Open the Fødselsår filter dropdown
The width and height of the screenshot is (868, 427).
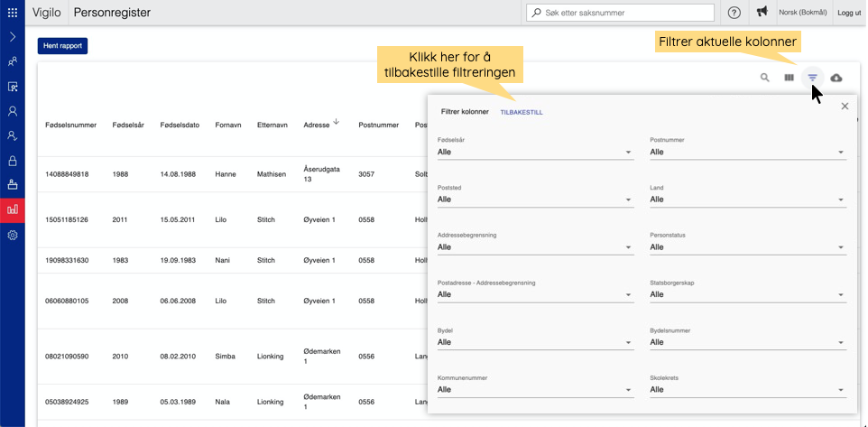pyautogui.click(x=535, y=153)
